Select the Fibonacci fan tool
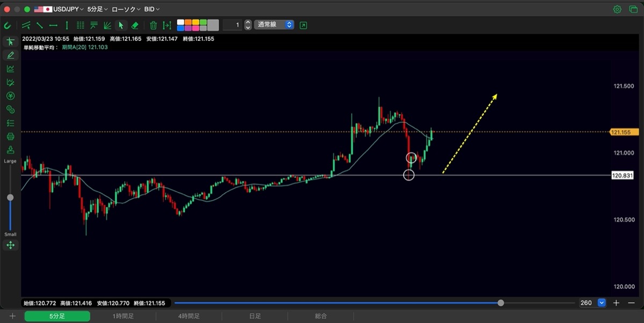Image resolution: width=644 pixels, height=323 pixels. click(107, 25)
